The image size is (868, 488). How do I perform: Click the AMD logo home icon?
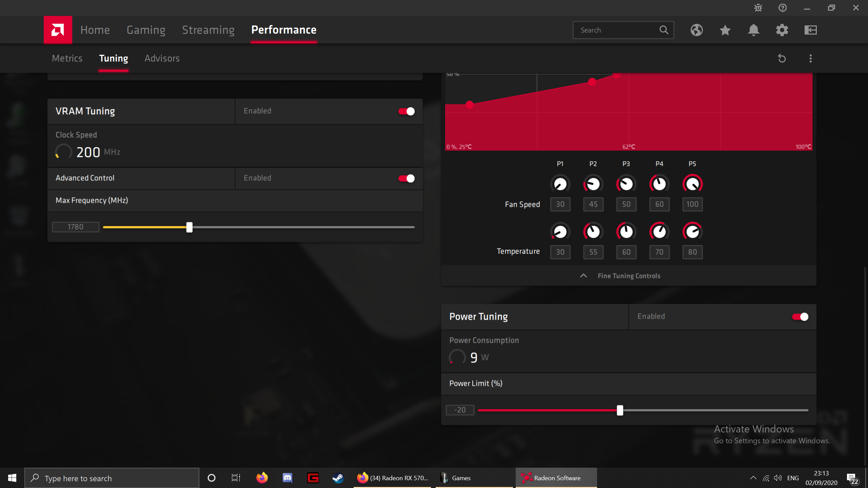click(58, 30)
